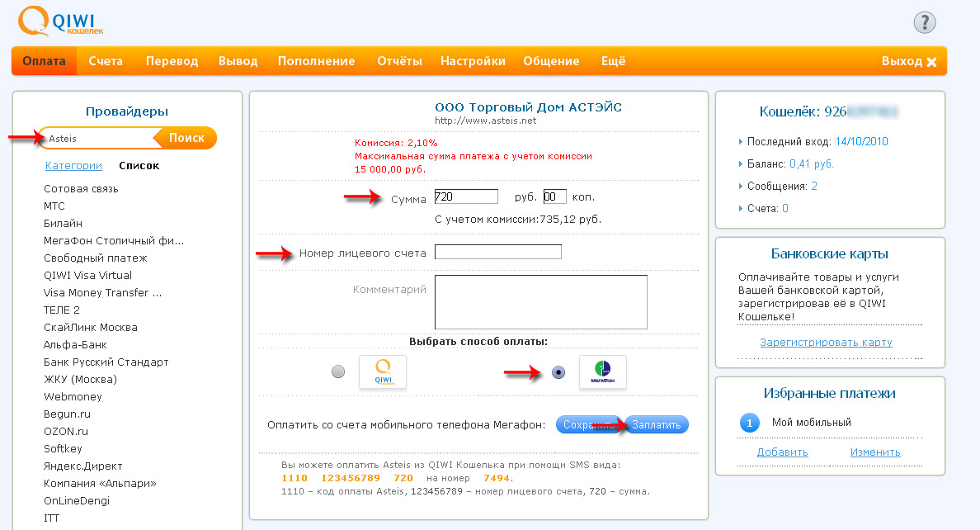Go to the Перевод menu
The width and height of the screenshot is (980, 530).
click(172, 61)
